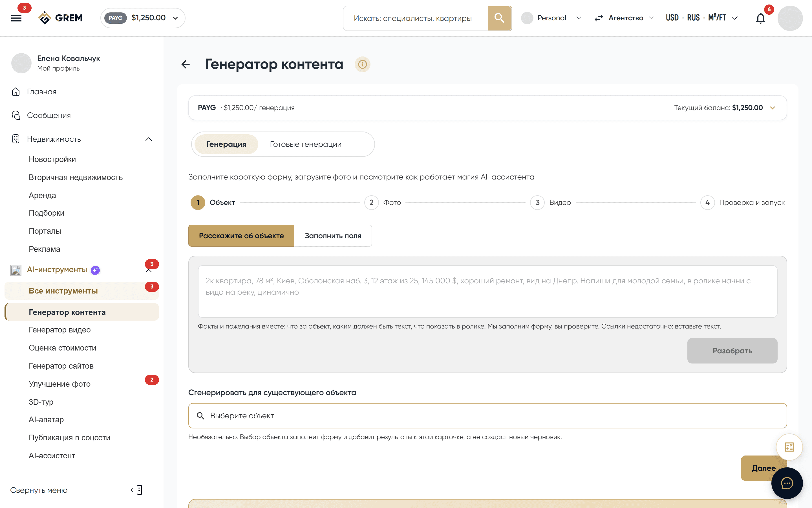Open the notifications bell
Viewport: 812px width, 508px height.
pos(760,18)
